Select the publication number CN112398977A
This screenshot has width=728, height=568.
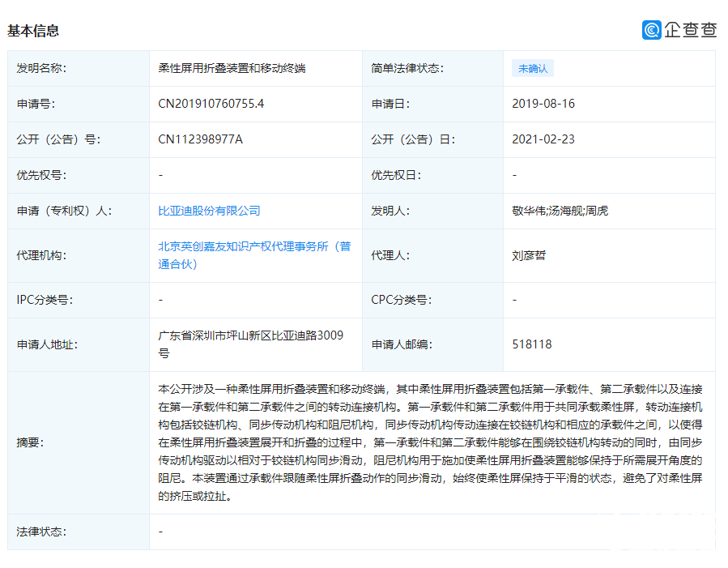pos(200,139)
